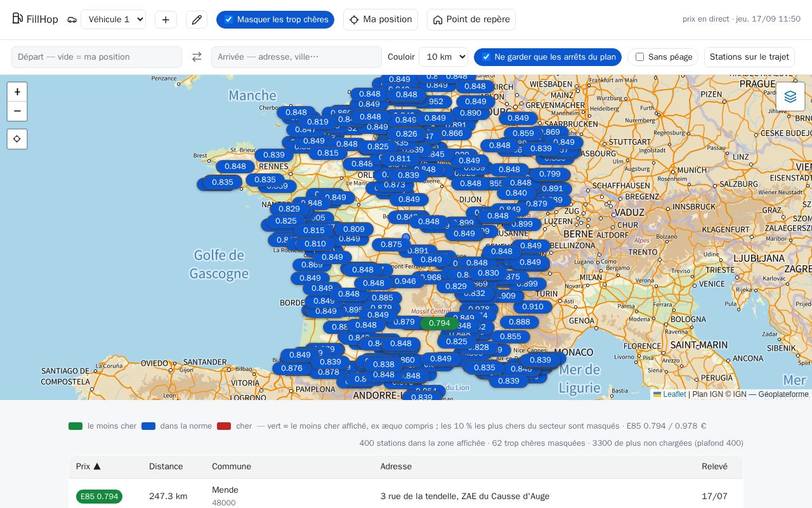This screenshot has width=812, height=508.
Task: Sort table by Prix column header
Action: point(88,467)
